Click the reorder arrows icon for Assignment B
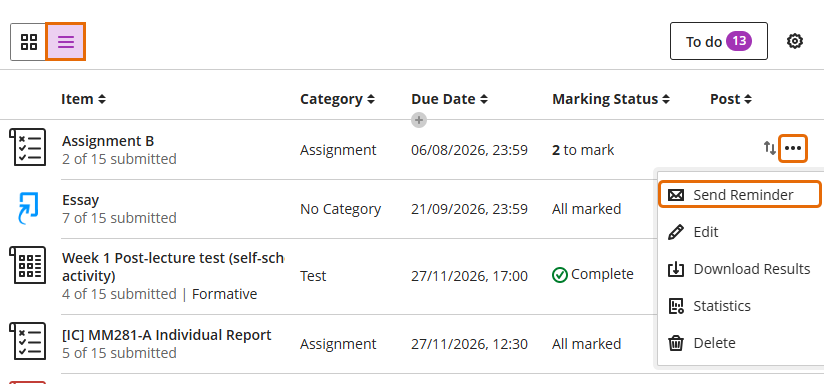 point(769,148)
